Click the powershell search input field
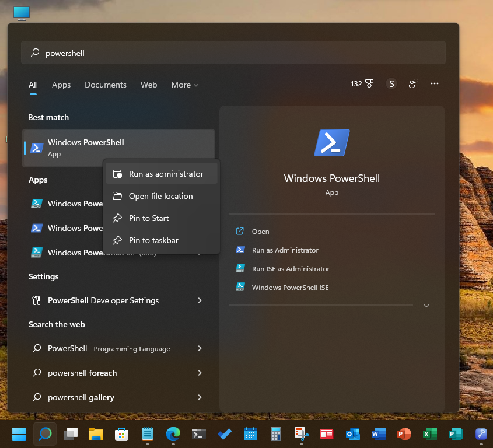493x448 pixels. point(233,53)
